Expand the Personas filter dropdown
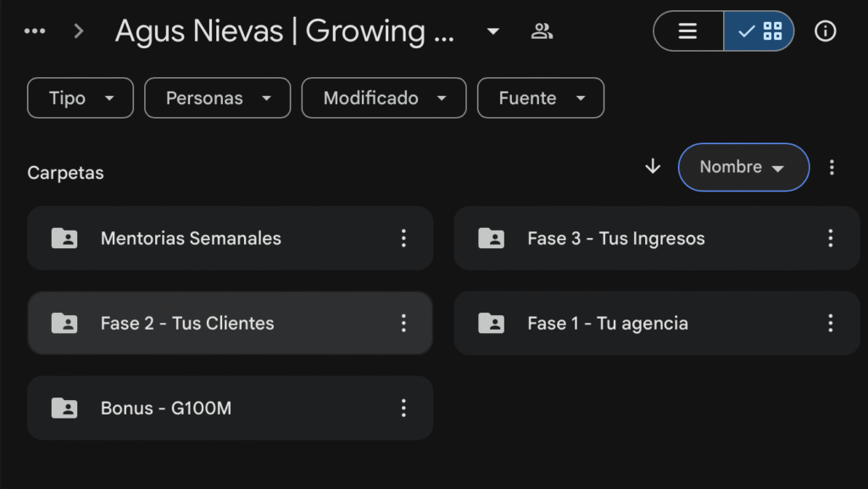868x489 pixels. tap(218, 98)
